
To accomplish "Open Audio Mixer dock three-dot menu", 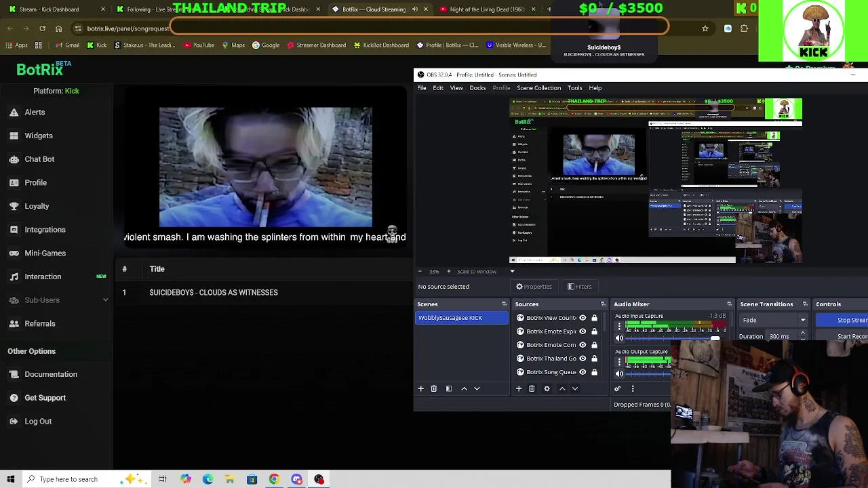I will [633, 389].
